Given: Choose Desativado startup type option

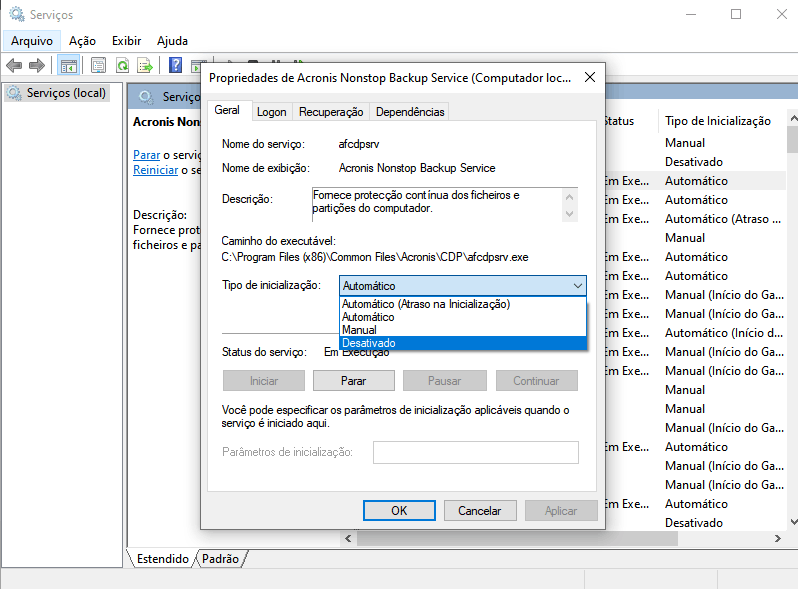Looking at the screenshot, I should 463,343.
